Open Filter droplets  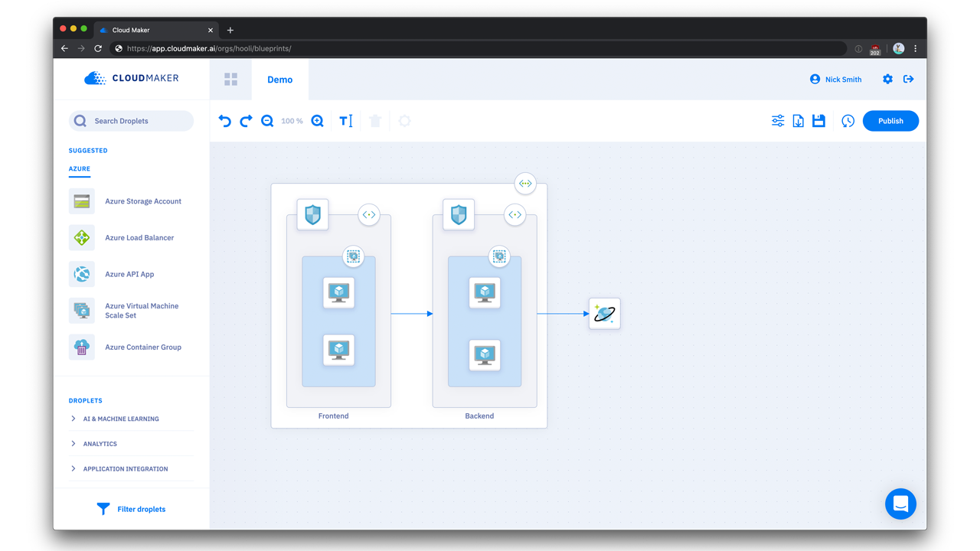tap(131, 509)
